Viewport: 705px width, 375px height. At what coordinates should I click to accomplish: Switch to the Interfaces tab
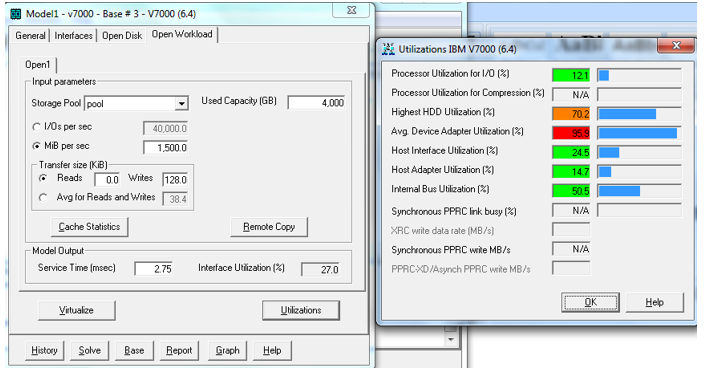73,36
